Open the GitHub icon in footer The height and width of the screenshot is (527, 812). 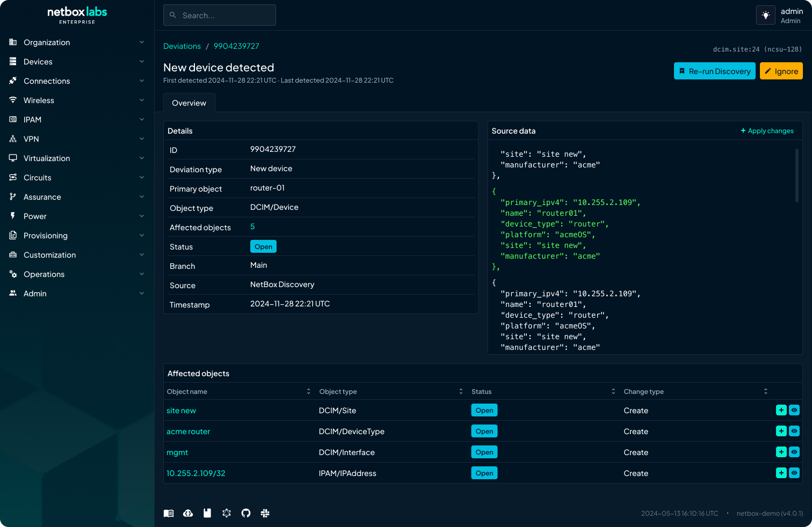246,513
